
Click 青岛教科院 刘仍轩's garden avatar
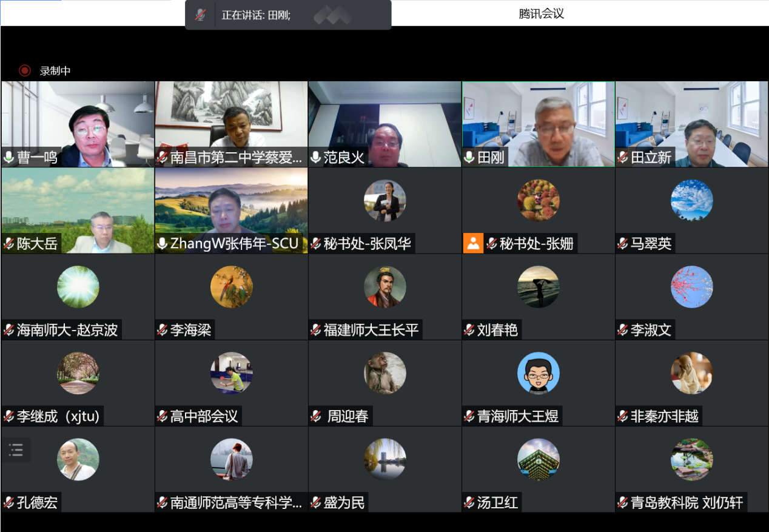click(x=692, y=459)
